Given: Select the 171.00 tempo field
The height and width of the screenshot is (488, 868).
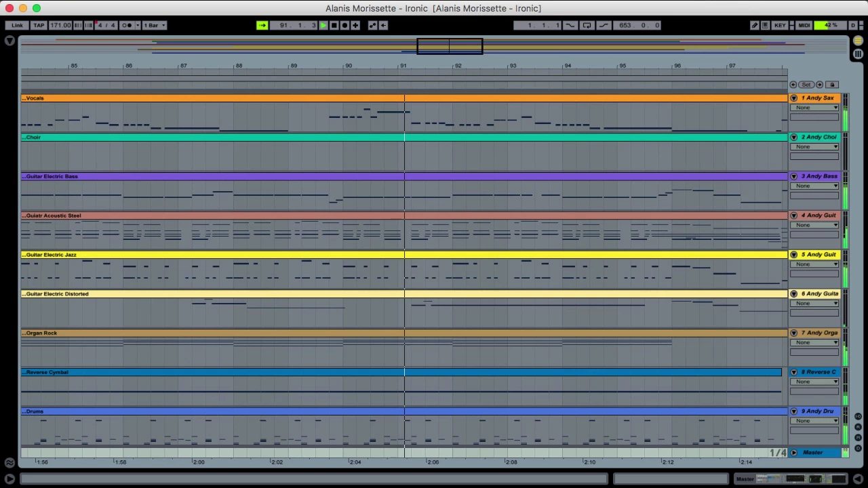Looking at the screenshot, I should click(60, 25).
